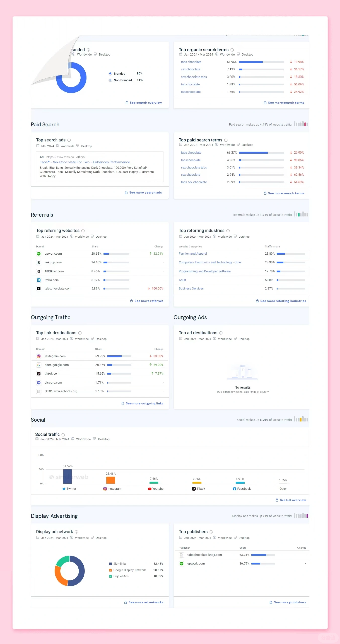The image size is (340, 644).
Task: Click the Instagram icon in social chart
Action: pos(105,489)
